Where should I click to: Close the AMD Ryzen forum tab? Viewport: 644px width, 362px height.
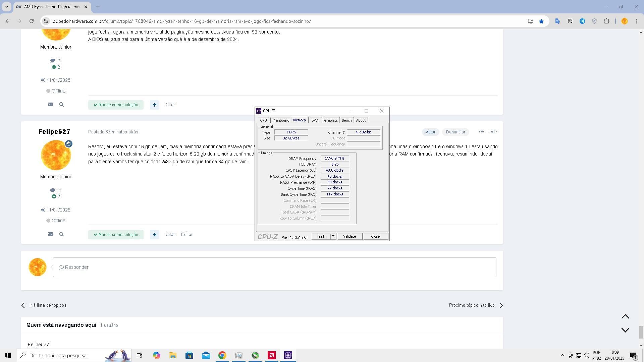pos(86,7)
